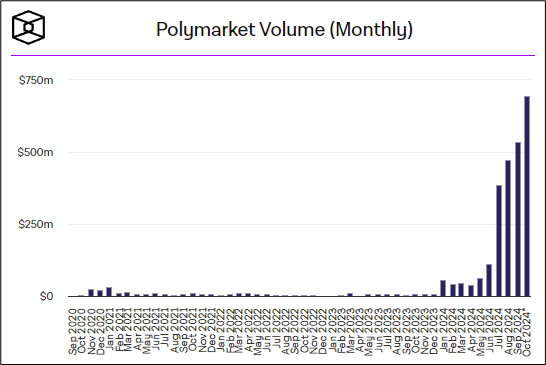The height and width of the screenshot is (365, 546).
Task: Select the Nov 2020 volume bar
Action: coord(91,293)
